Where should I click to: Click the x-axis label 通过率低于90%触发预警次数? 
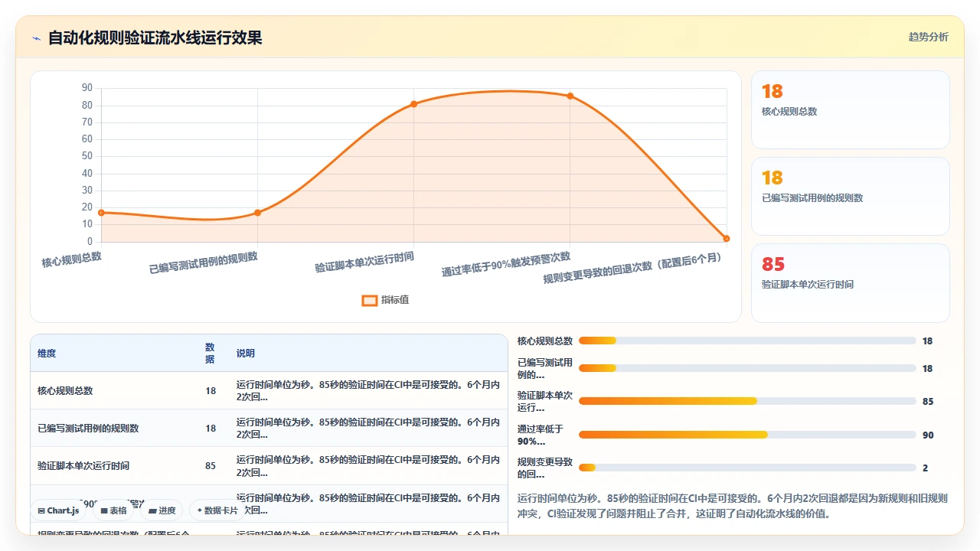click(x=506, y=265)
